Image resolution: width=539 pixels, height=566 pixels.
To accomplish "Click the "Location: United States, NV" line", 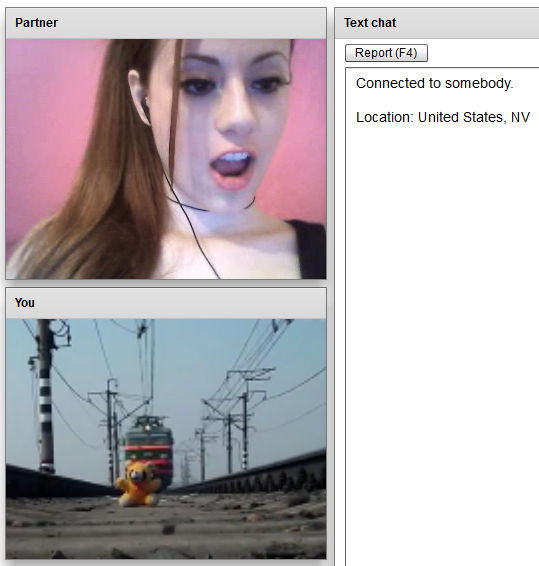I will click(443, 117).
